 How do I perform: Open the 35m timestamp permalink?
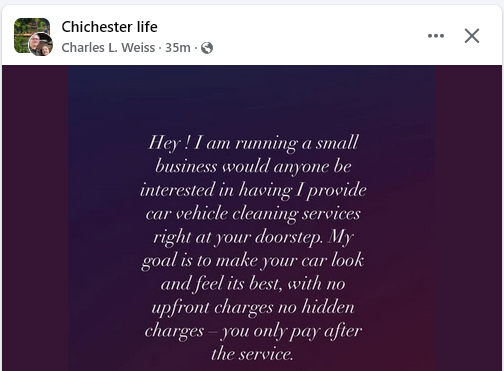(178, 48)
